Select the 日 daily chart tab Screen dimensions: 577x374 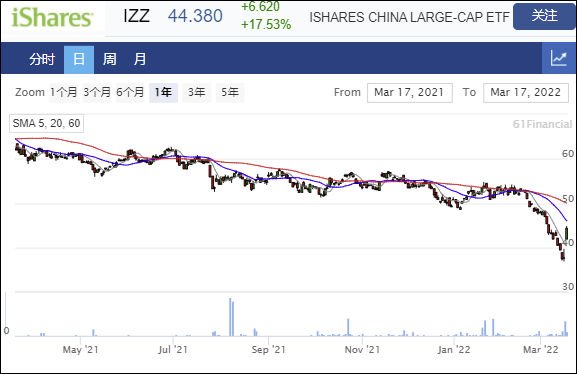(x=79, y=59)
